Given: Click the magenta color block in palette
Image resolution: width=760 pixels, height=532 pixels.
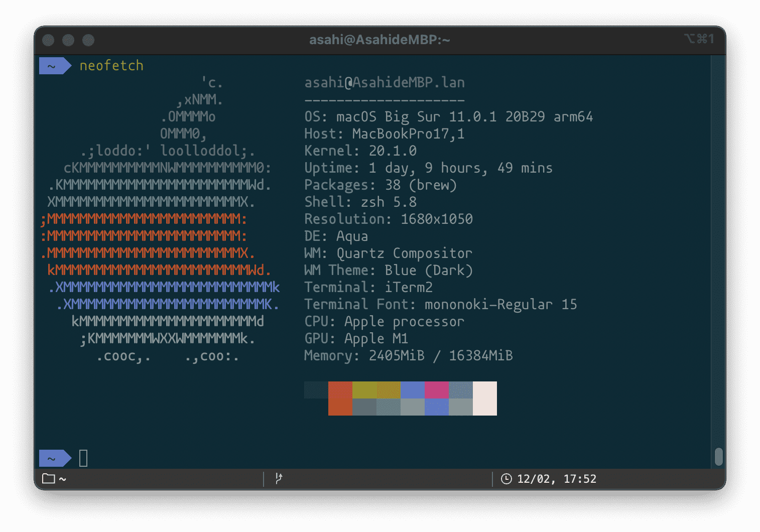Looking at the screenshot, I should (x=437, y=390).
